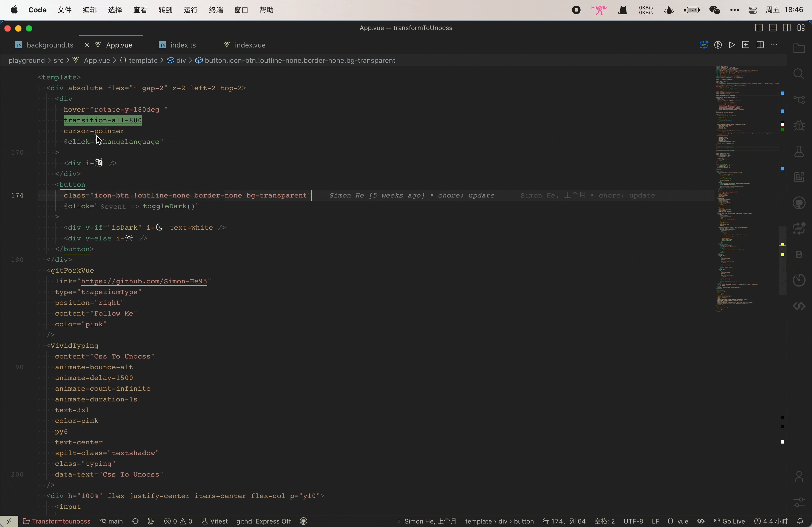Toggle the secondary sidebar layout button
Image resolution: width=812 pixels, height=527 pixels.
787,28
